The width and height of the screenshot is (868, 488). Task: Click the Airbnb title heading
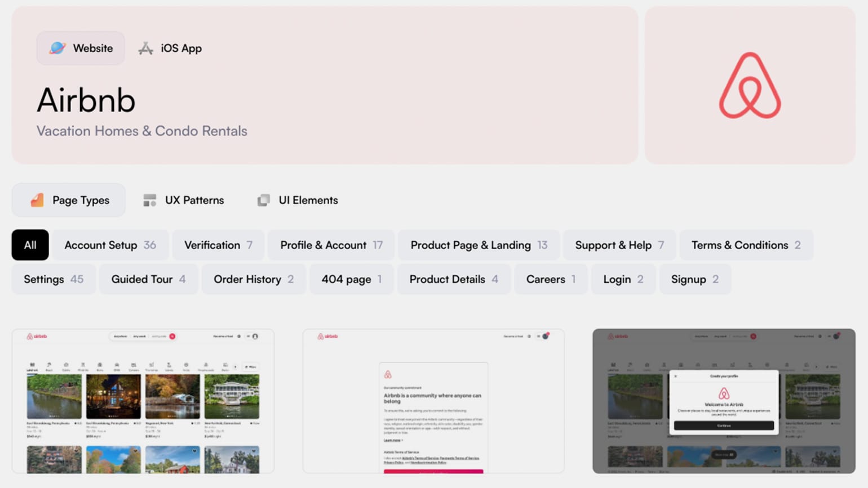click(86, 100)
